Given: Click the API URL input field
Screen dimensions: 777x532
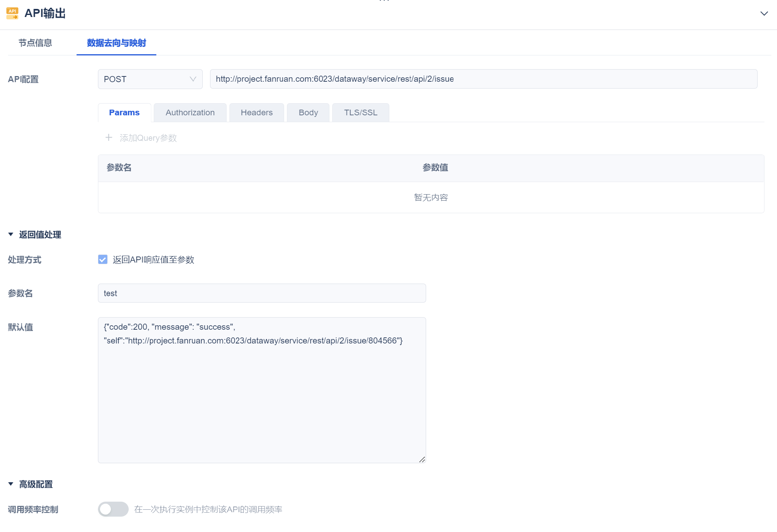Looking at the screenshot, I should 484,79.
